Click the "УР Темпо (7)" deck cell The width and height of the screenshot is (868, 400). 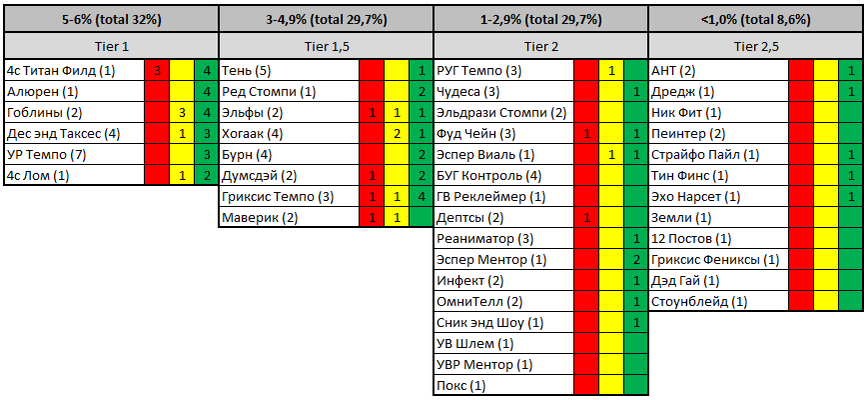(x=74, y=155)
